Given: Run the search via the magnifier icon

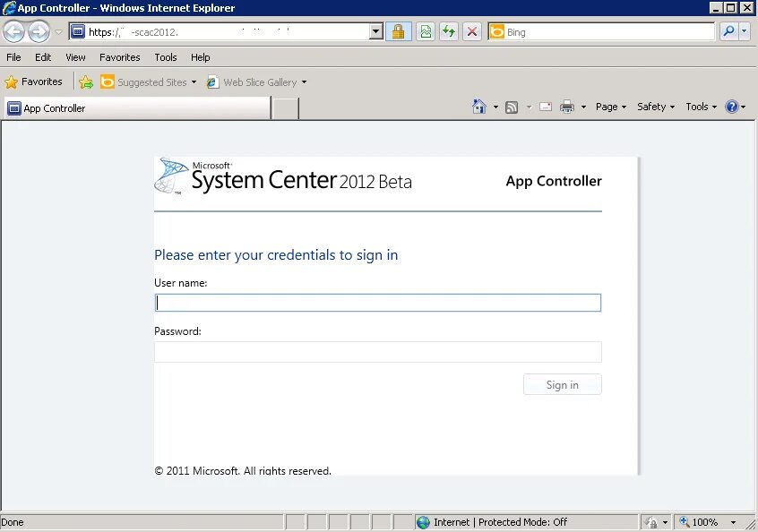Looking at the screenshot, I should pyautogui.click(x=728, y=32).
